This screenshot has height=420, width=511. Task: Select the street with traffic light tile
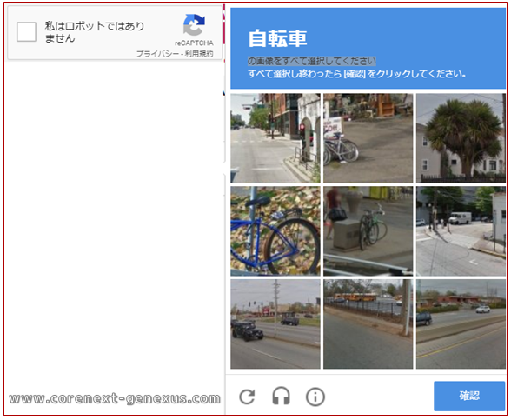pyautogui.click(x=275, y=138)
